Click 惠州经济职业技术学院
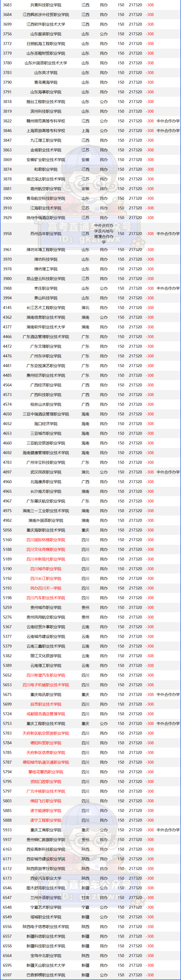 pyautogui.click(x=46, y=376)
